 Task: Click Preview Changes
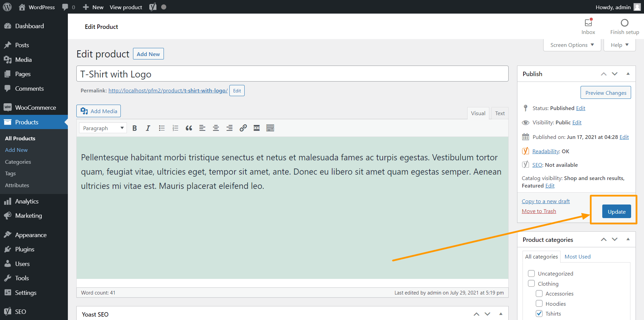click(606, 93)
